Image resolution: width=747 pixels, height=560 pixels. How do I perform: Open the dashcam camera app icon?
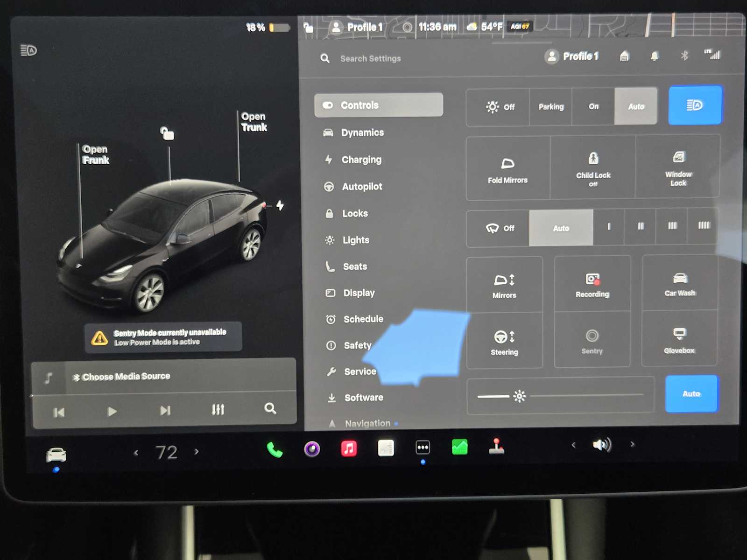pos(312,449)
